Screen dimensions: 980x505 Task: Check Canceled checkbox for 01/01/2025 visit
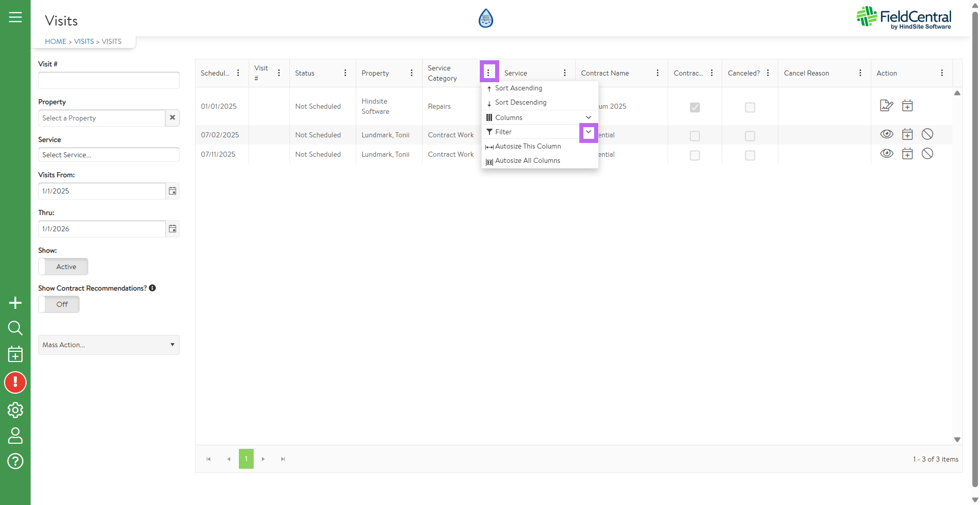(x=750, y=107)
